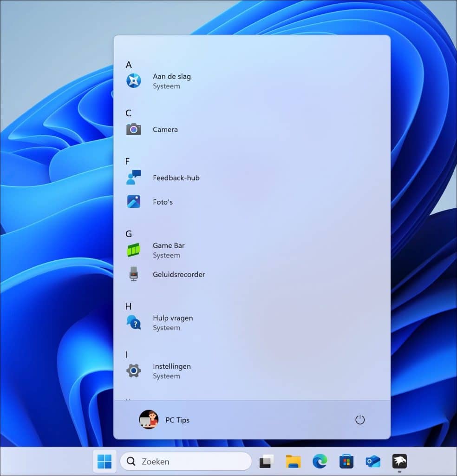Open Microsoft Store from the taskbar
The width and height of the screenshot is (457, 476).
pos(346,461)
